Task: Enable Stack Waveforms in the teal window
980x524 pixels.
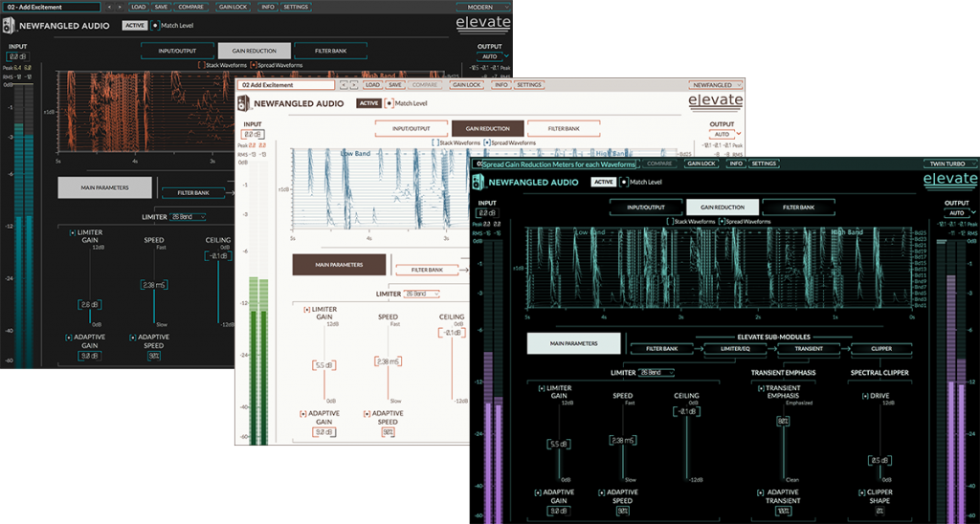Action: point(669,222)
